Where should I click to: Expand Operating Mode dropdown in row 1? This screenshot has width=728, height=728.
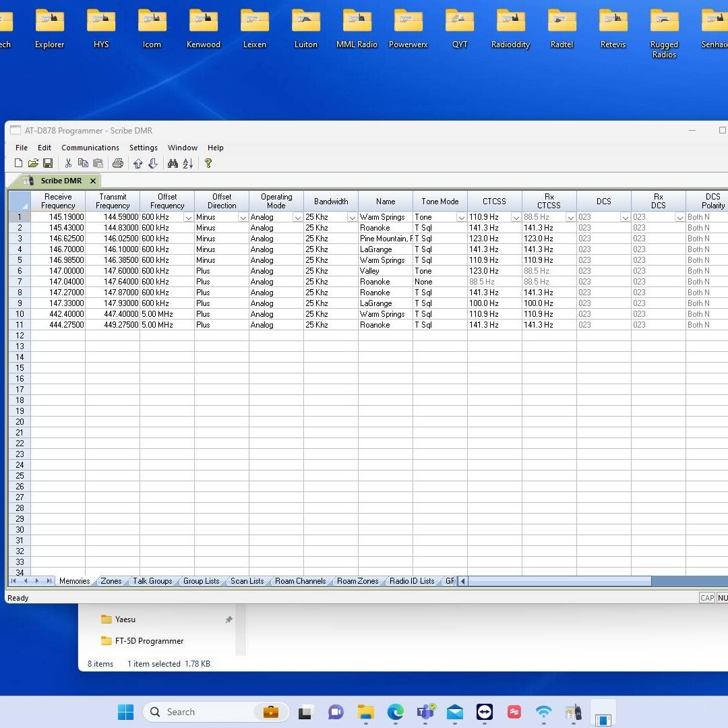(298, 217)
